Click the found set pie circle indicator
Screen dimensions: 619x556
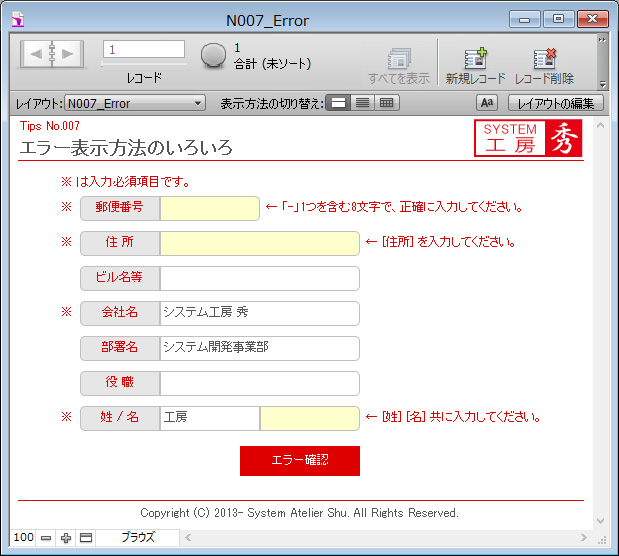point(213,56)
